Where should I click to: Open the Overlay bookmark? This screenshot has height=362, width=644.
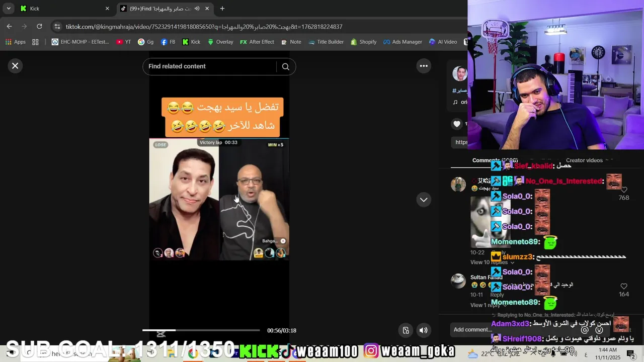[x=220, y=42]
